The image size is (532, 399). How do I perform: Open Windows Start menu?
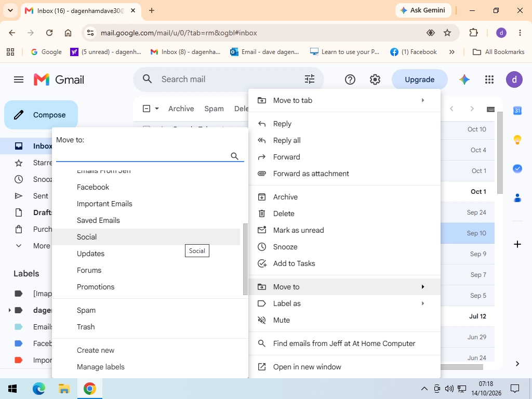pyautogui.click(x=12, y=389)
